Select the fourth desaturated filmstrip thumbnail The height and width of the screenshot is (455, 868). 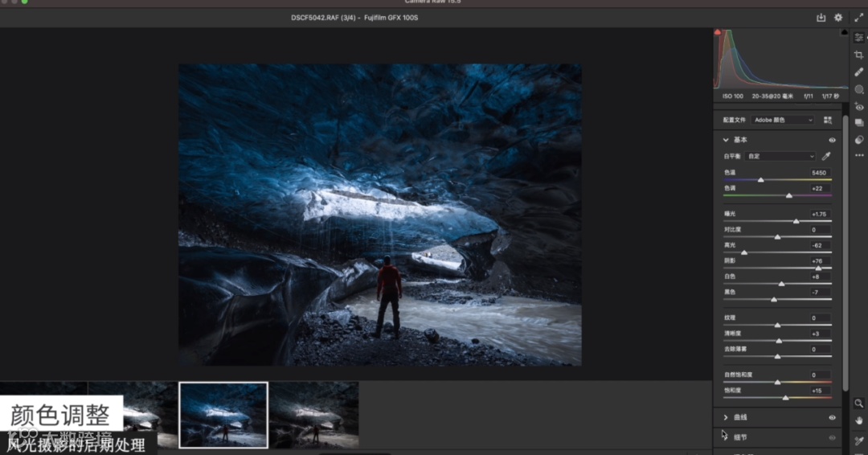[314, 415]
